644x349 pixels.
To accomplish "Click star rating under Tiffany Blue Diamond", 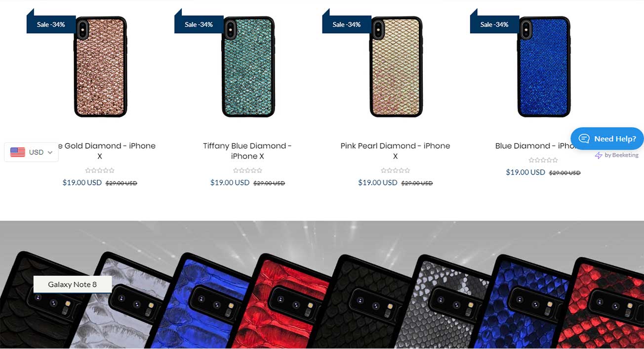I will click(247, 171).
